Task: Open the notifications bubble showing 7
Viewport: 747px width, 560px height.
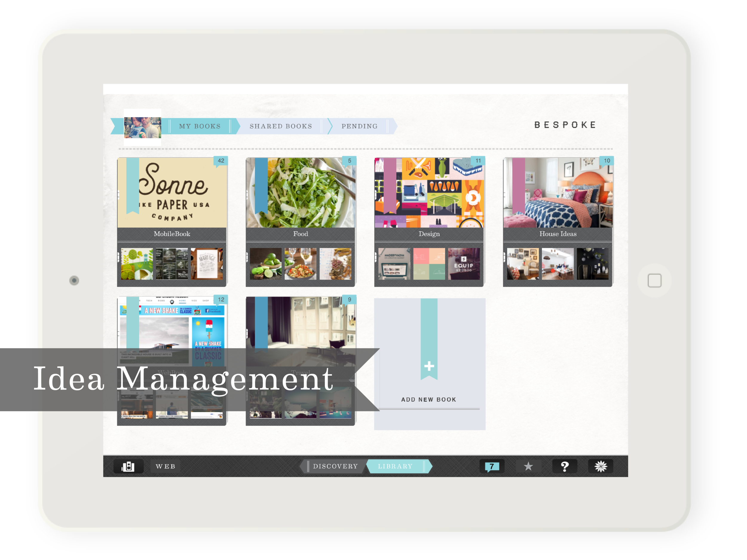Action: (492, 467)
